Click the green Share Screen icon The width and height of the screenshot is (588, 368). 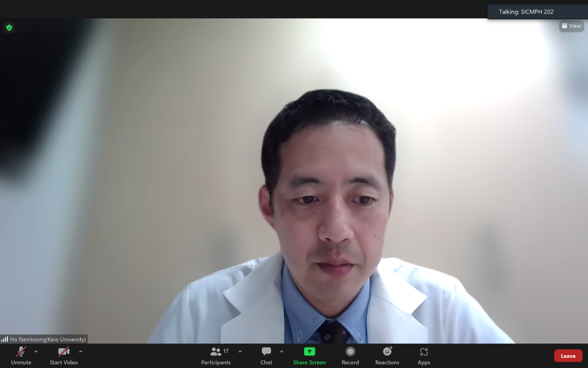[x=309, y=351]
